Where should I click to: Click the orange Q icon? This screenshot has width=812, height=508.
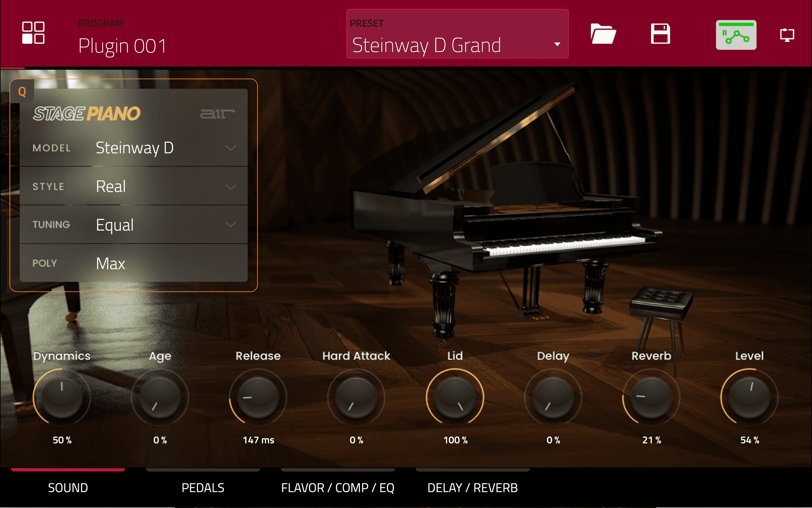tap(22, 92)
